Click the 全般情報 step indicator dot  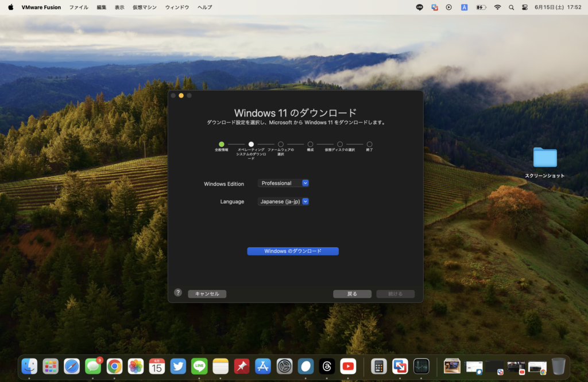pos(222,145)
